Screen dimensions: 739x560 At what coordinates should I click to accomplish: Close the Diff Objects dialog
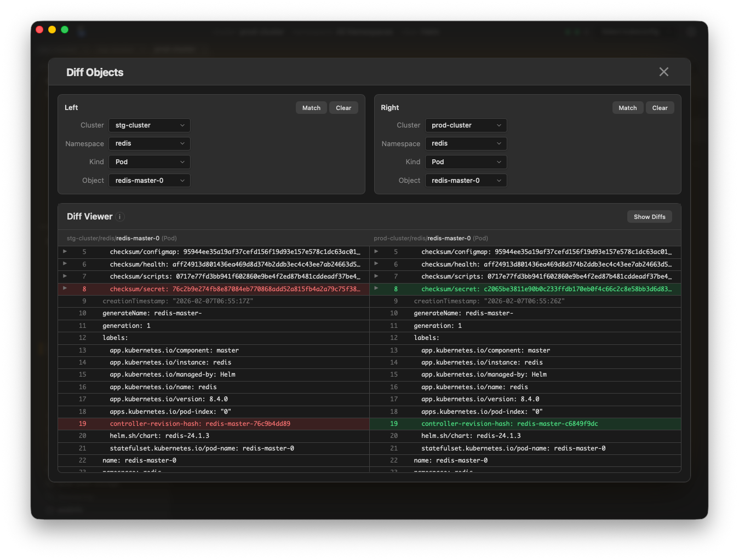point(663,72)
